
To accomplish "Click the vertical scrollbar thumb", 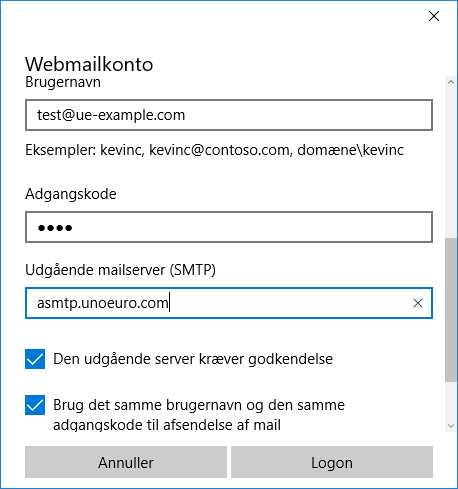I will coord(451,310).
